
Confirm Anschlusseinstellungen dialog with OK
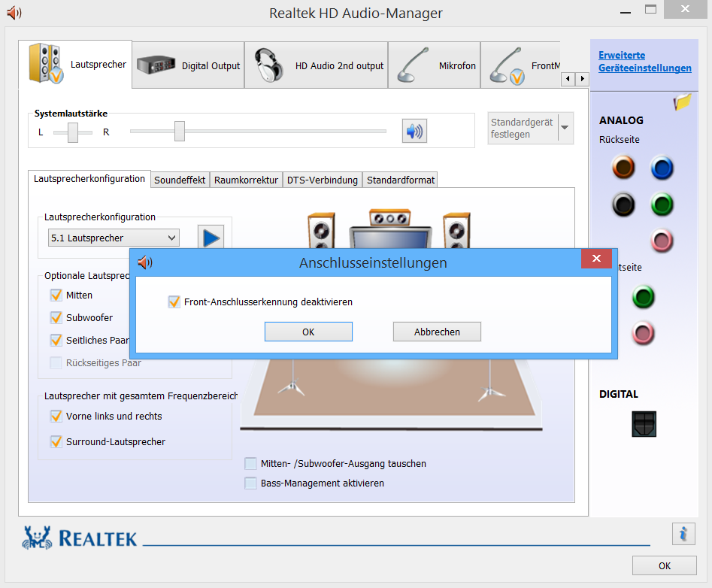tap(308, 332)
